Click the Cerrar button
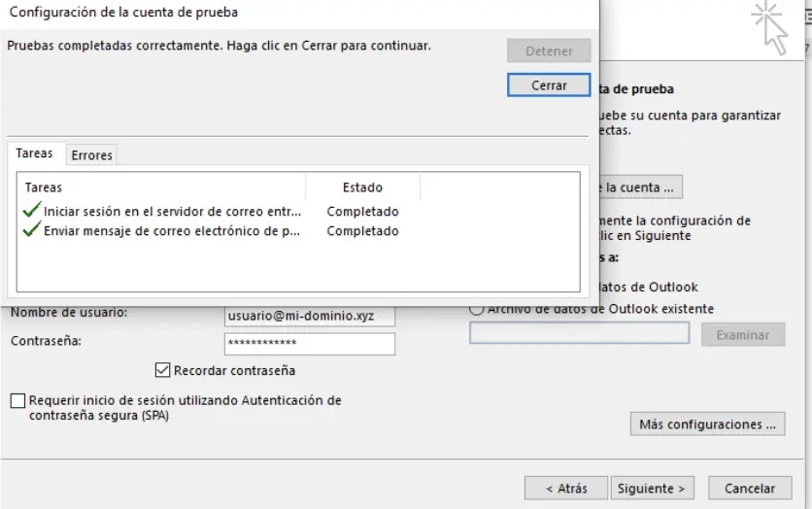The width and height of the screenshot is (812, 509). tap(549, 85)
